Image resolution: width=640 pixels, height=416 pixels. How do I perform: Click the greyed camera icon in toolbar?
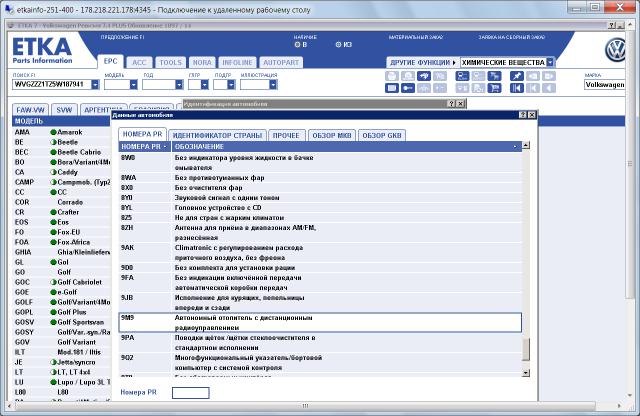click(x=408, y=76)
